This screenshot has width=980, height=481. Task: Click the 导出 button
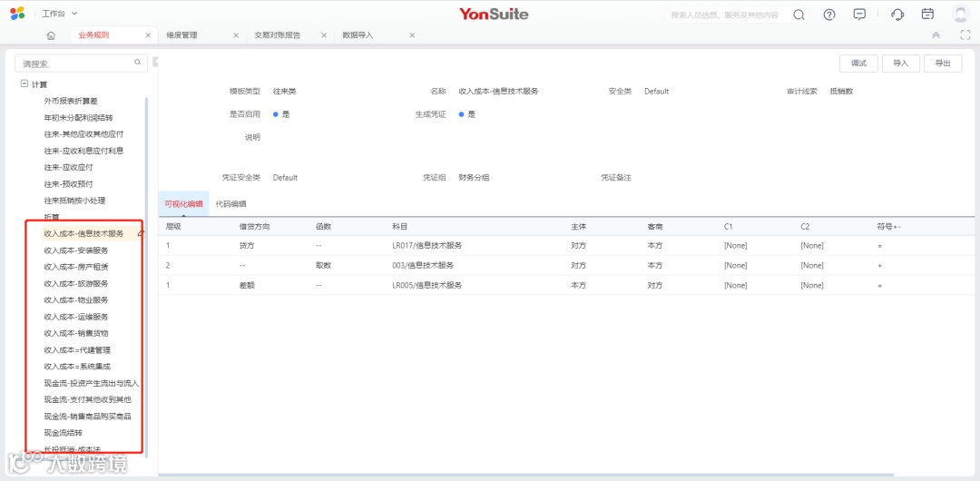[x=943, y=64]
